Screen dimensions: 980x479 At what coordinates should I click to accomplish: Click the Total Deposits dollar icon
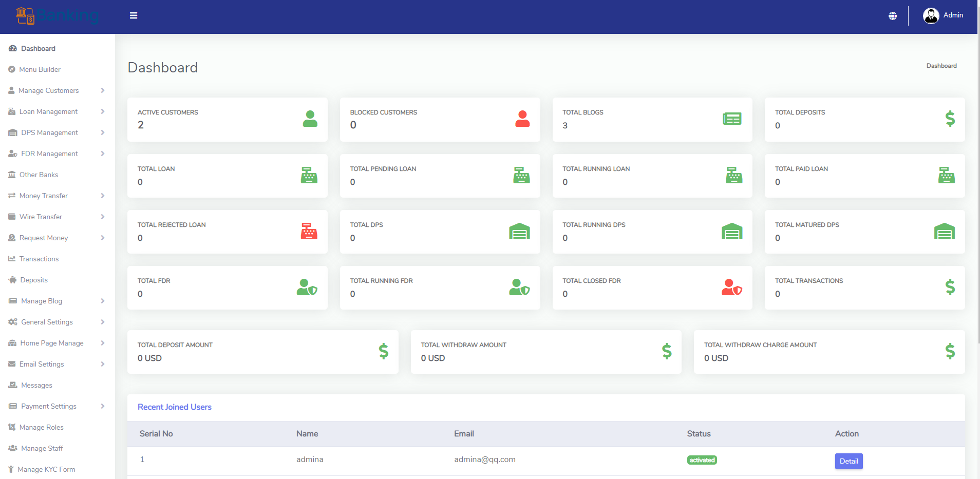click(950, 119)
